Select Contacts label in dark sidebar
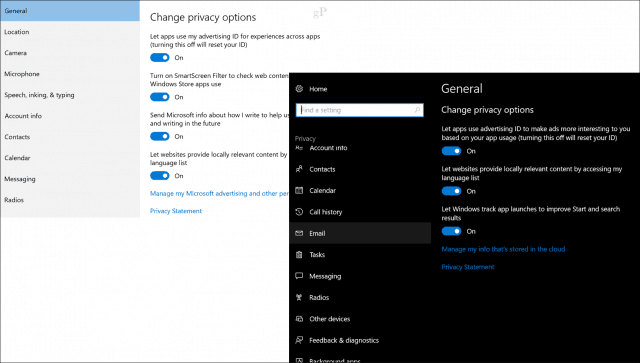The width and height of the screenshot is (640, 363). [x=322, y=169]
